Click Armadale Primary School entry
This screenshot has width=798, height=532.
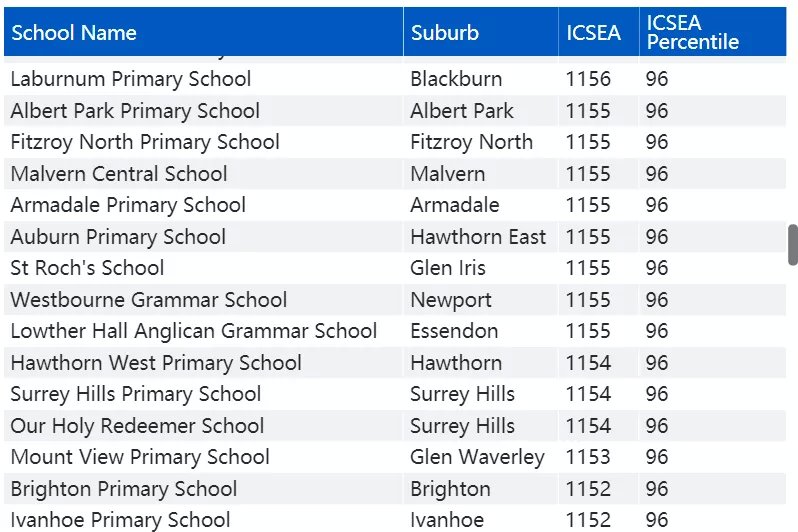128,205
